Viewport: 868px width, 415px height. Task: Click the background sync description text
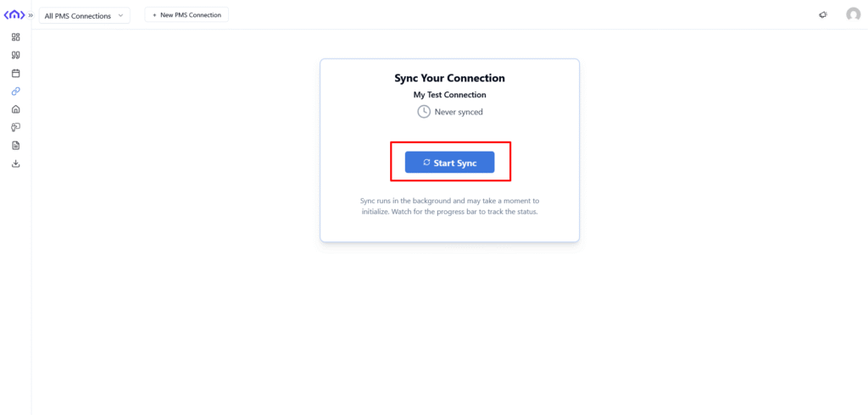pyautogui.click(x=449, y=206)
